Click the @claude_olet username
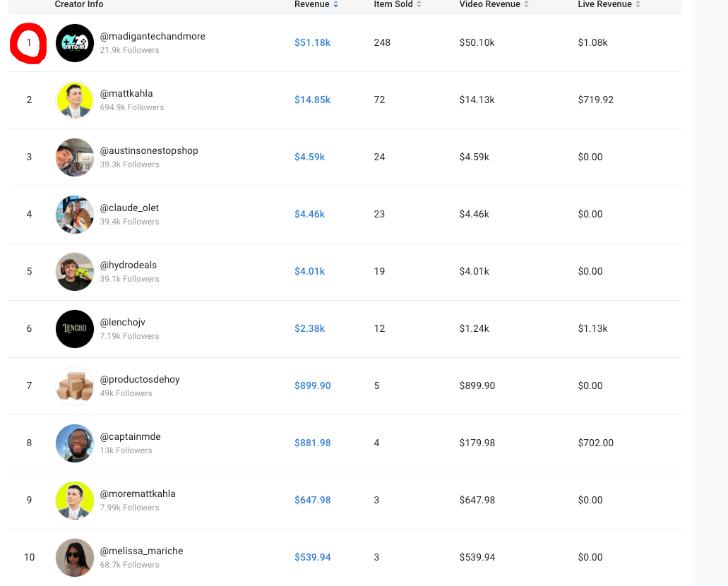This screenshot has height=586, width=728. point(129,208)
